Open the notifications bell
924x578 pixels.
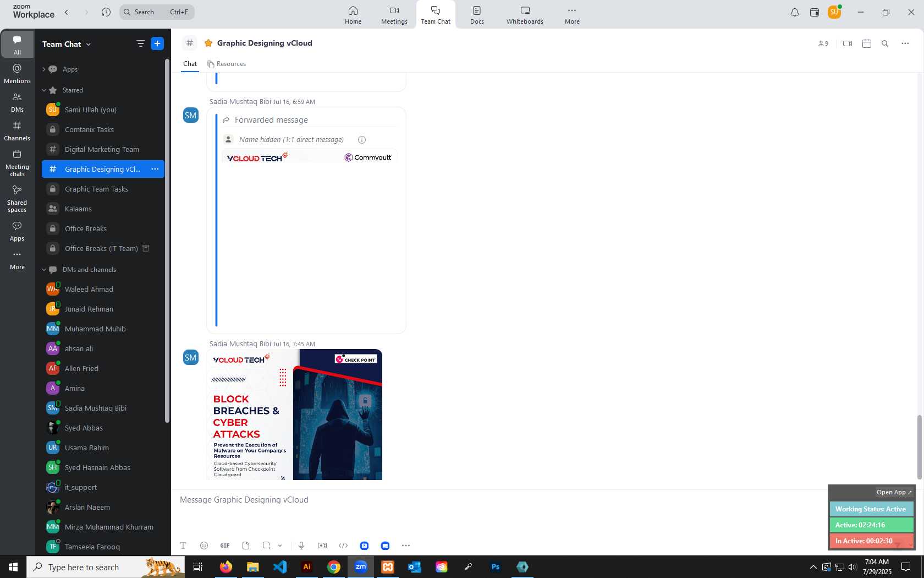tap(795, 12)
